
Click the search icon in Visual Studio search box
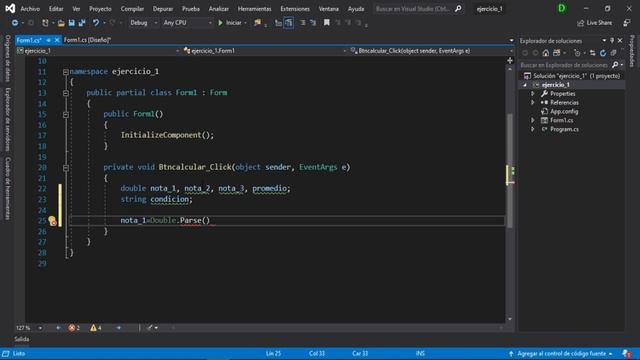tap(458, 9)
